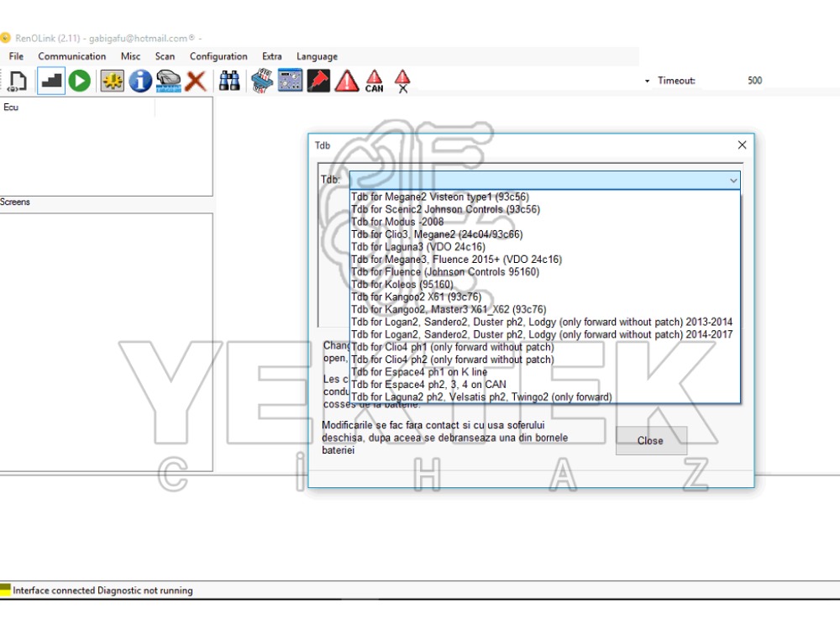This screenshot has height=630, width=840.
Task: Select Tdb for Fluence (Johnson Controls 95160)
Action: click(x=545, y=271)
